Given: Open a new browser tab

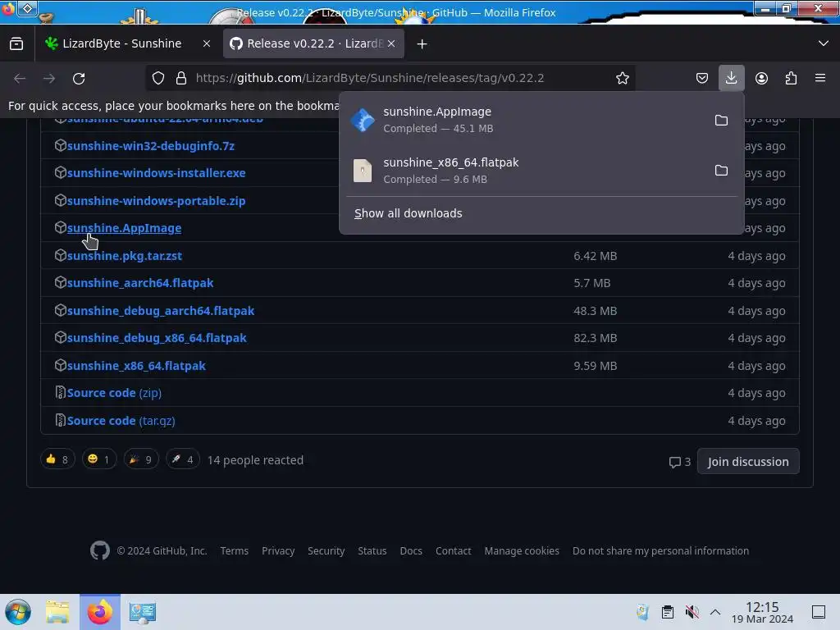Looking at the screenshot, I should 422,44.
